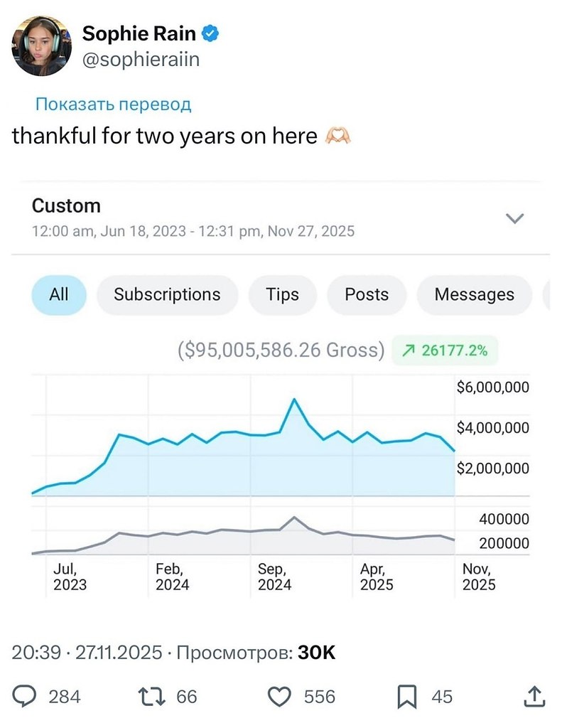Bookmark this post
562x728 pixels.
pyautogui.click(x=406, y=697)
